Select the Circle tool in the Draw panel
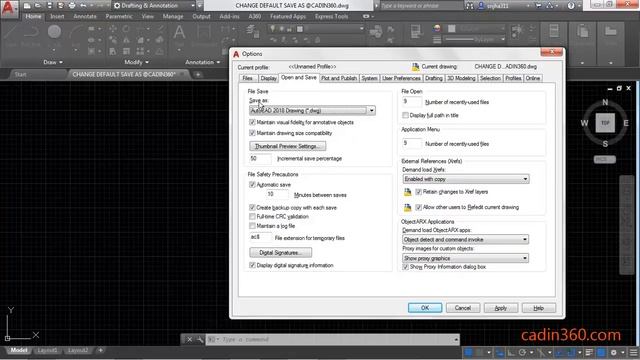The width and height of the screenshot is (640, 360). [x=54, y=32]
